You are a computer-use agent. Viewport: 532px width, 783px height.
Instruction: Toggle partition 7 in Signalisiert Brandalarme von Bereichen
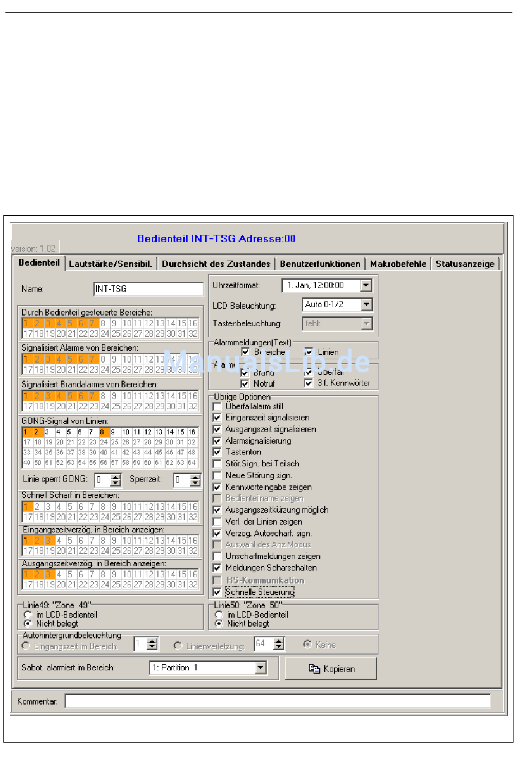click(x=92, y=396)
